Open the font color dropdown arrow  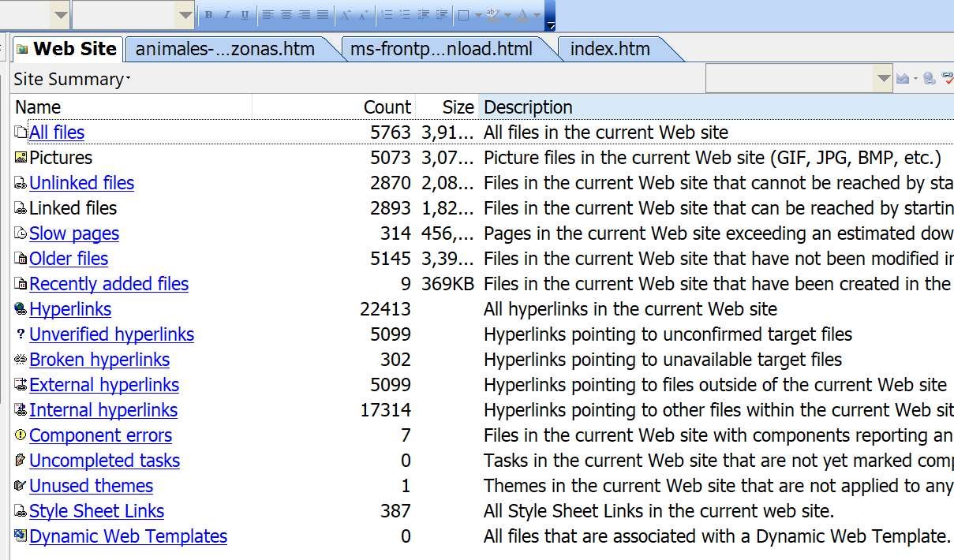pos(537,15)
